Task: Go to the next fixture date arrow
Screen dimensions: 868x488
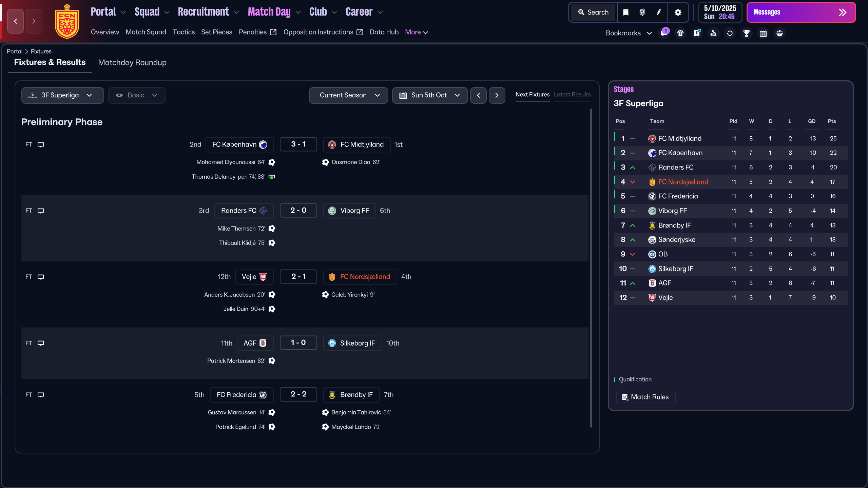Action: (497, 95)
